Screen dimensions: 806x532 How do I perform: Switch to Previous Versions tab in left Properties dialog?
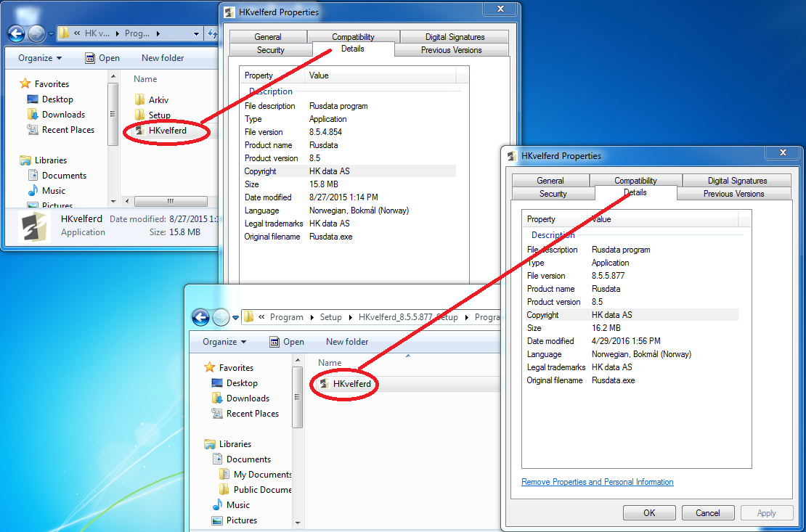tap(452, 50)
